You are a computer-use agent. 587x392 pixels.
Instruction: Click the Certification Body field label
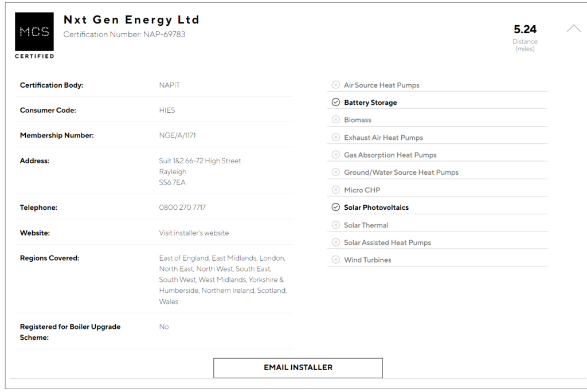click(51, 85)
